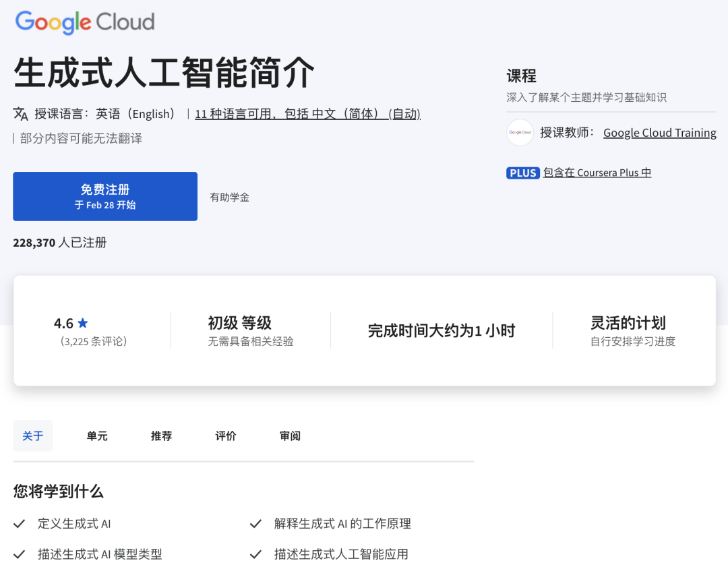Open the 评价 tab

pyautogui.click(x=225, y=436)
